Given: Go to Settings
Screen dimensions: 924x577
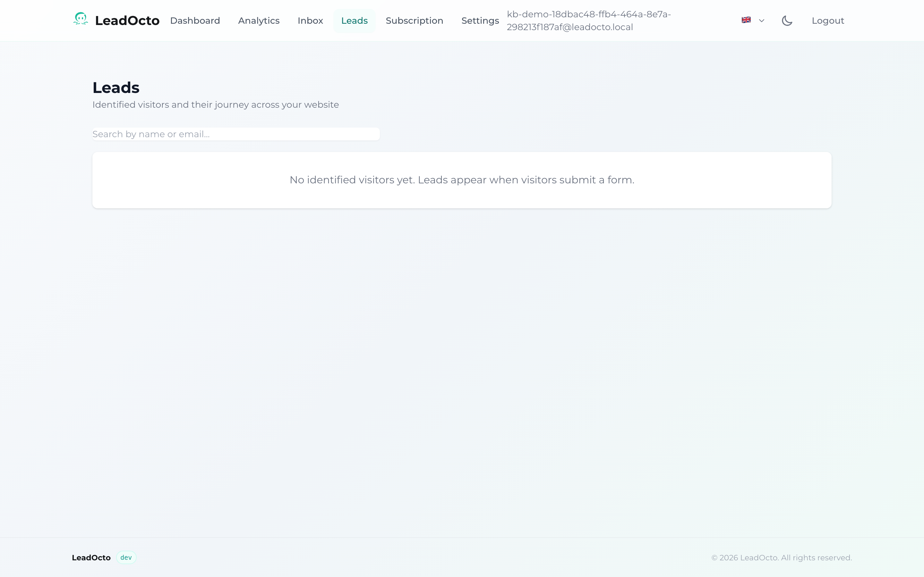Looking at the screenshot, I should coord(480,21).
